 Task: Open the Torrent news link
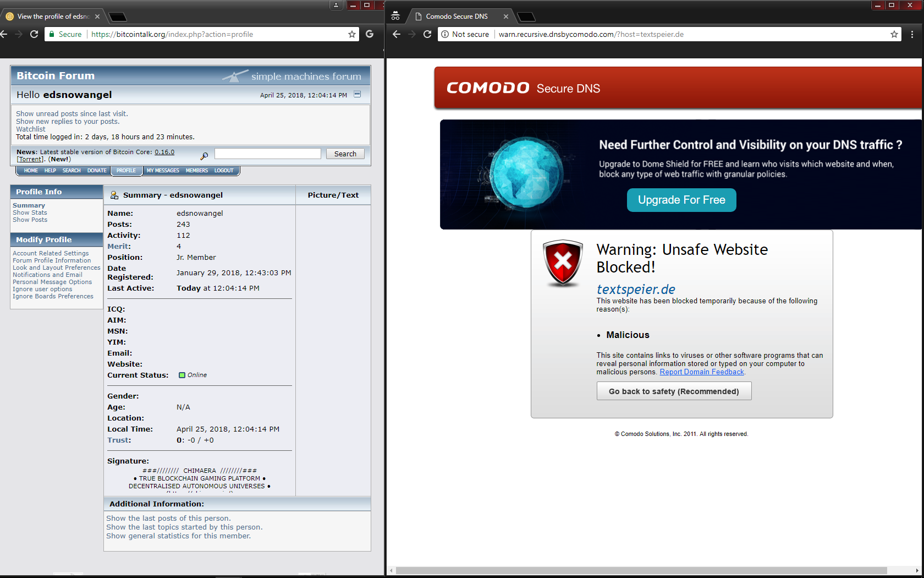30,159
